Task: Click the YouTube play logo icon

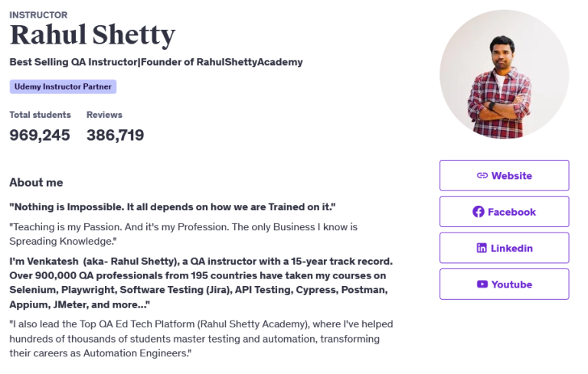Action: pyautogui.click(x=482, y=284)
